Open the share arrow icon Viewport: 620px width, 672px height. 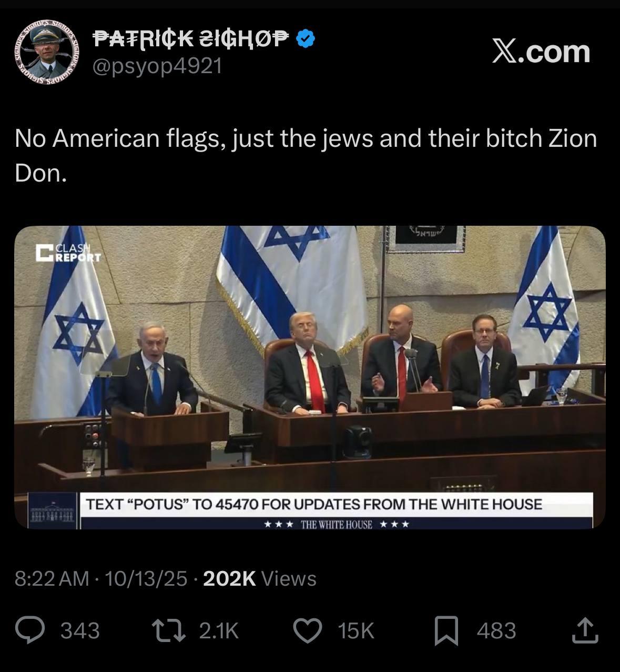pyautogui.click(x=585, y=630)
